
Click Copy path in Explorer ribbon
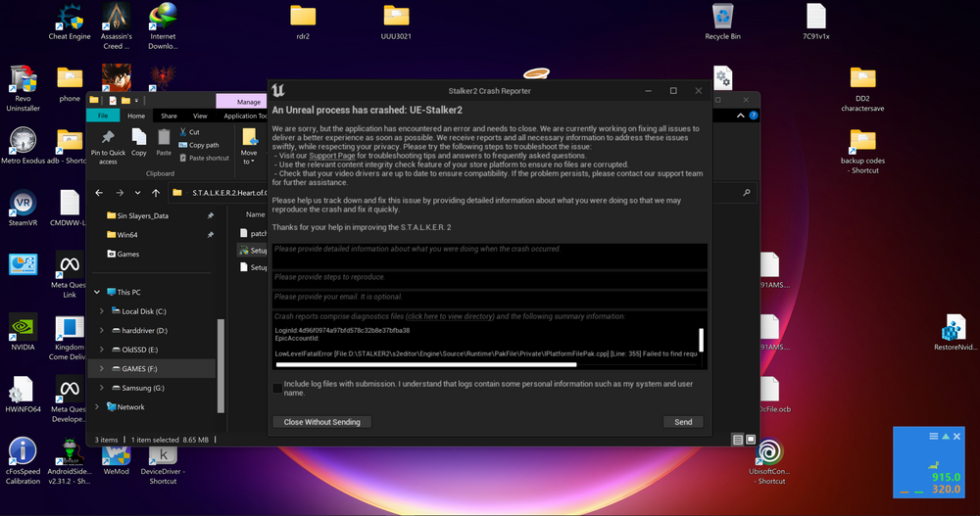(199, 145)
